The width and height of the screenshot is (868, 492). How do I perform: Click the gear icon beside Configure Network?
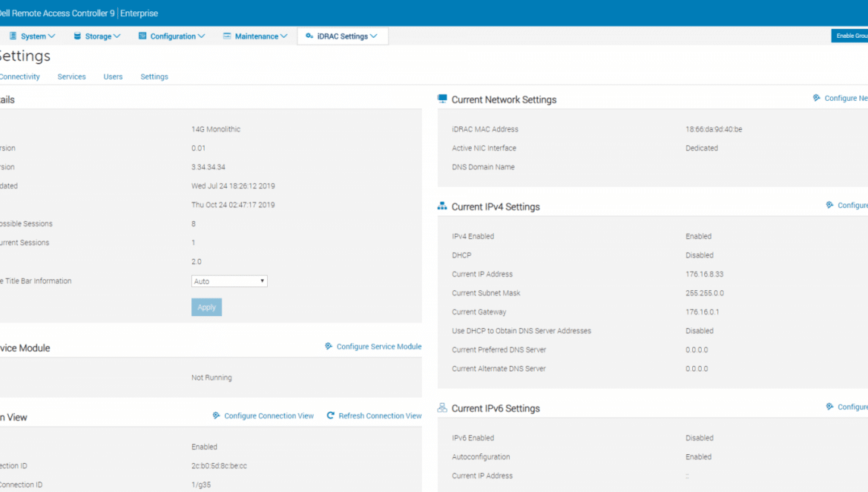(x=817, y=98)
